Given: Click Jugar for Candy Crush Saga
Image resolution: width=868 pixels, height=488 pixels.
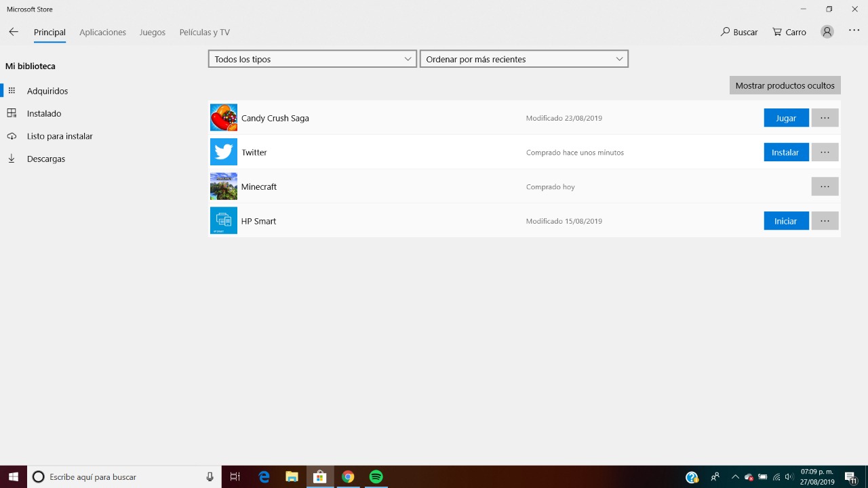Looking at the screenshot, I should click(x=786, y=118).
